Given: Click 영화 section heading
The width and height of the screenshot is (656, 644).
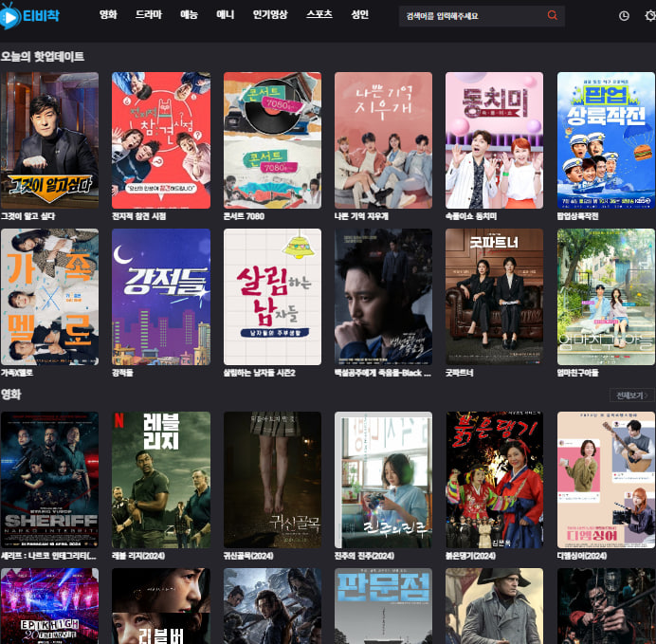Looking at the screenshot, I should click(10, 395).
